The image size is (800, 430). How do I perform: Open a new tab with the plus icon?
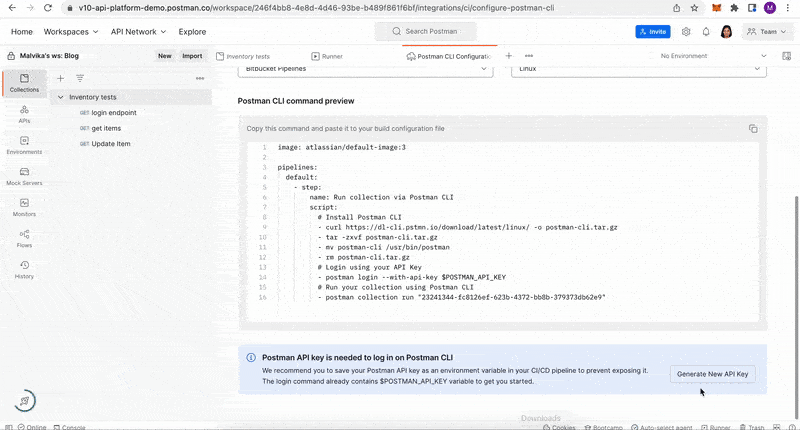click(x=509, y=56)
